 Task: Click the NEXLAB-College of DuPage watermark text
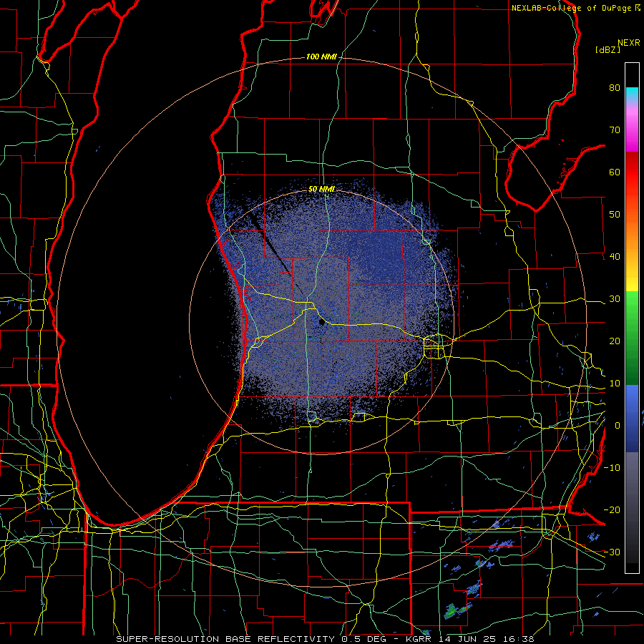click(575, 8)
